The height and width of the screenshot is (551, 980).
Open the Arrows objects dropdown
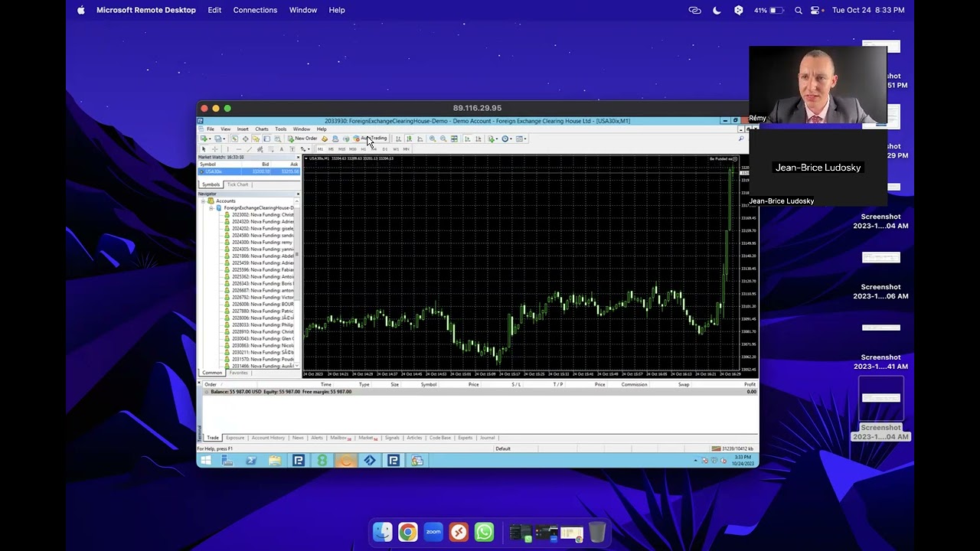[305, 148]
